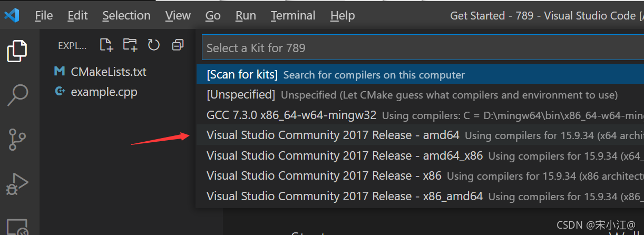Click the Select a Kit input field
The width and height of the screenshot is (644, 235).
[423, 48]
